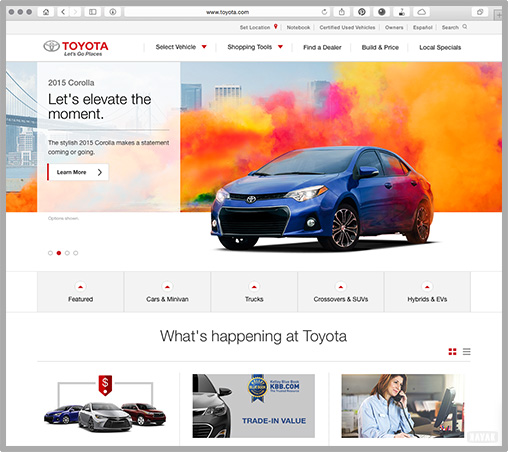Open the Owners link
The height and width of the screenshot is (452, 508).
(394, 27)
